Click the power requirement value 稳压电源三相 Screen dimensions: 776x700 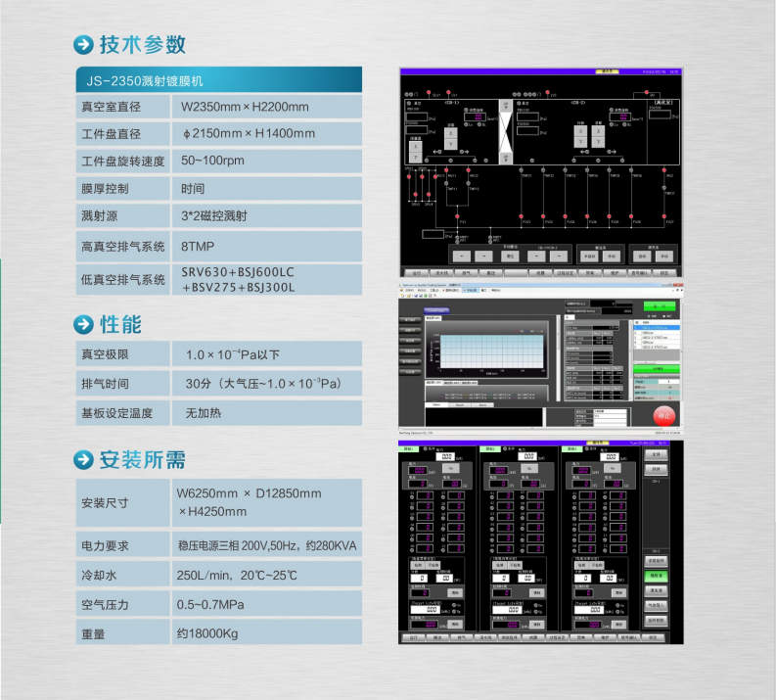coord(267,545)
